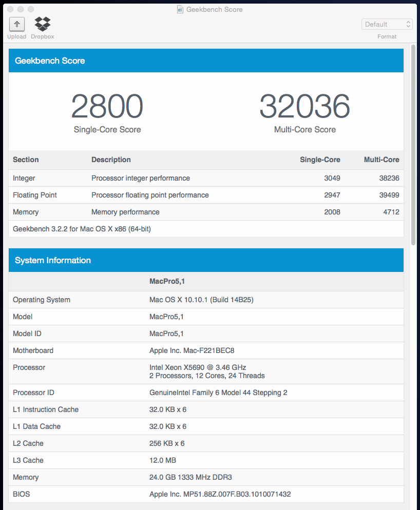
Task: Click the 256 KB x 6 L2 value
Action: pos(167,444)
